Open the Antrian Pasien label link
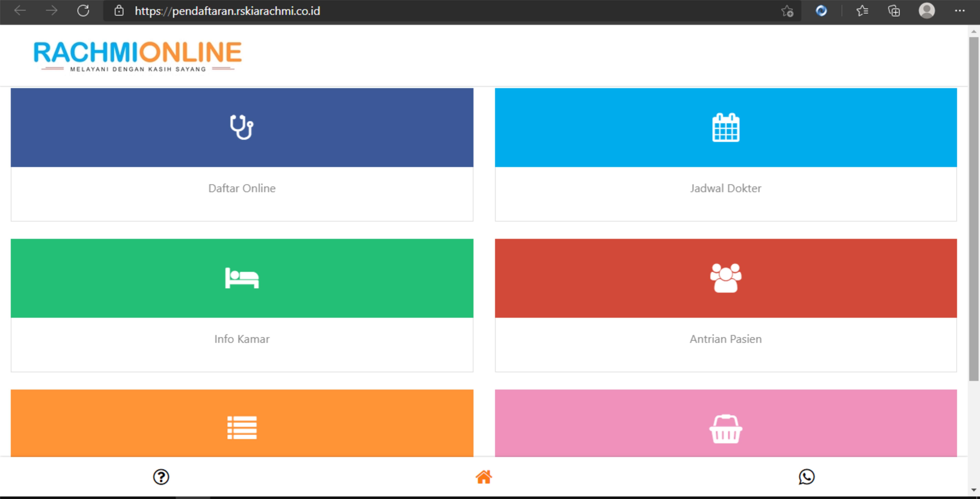This screenshot has width=980, height=499. (726, 339)
